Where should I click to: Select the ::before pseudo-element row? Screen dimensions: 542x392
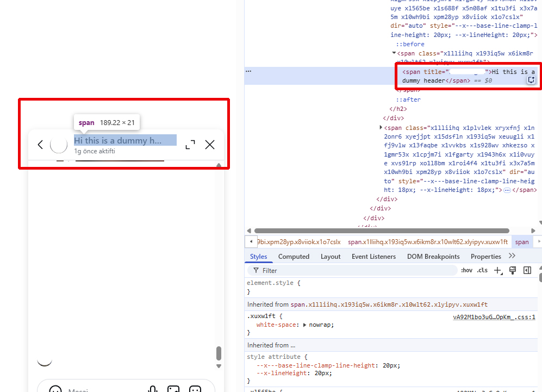coord(410,44)
